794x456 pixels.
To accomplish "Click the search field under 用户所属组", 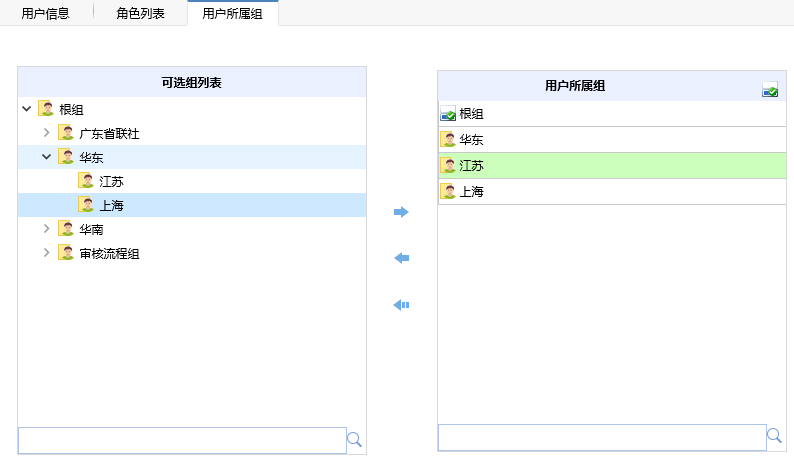I will (x=602, y=437).
